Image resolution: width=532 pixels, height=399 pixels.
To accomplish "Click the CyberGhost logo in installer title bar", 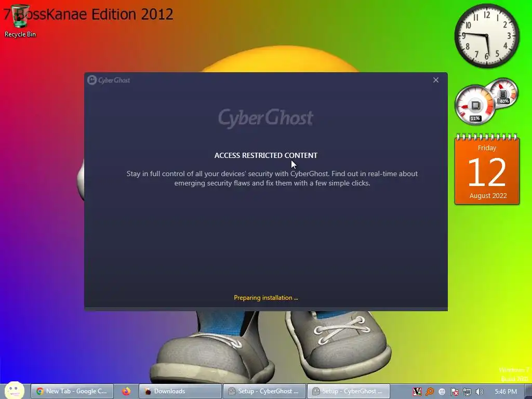I will coord(109,80).
